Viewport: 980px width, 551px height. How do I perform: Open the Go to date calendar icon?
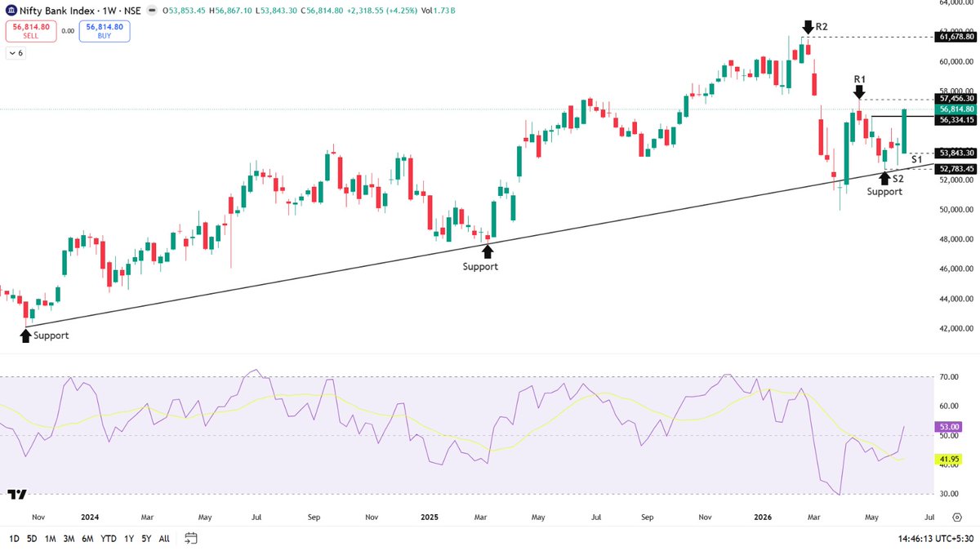(x=191, y=538)
